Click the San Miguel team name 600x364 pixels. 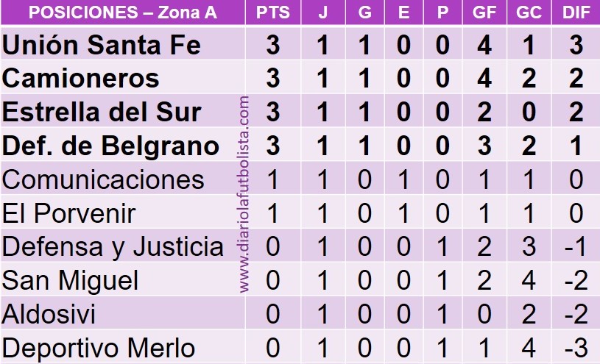click(x=70, y=281)
